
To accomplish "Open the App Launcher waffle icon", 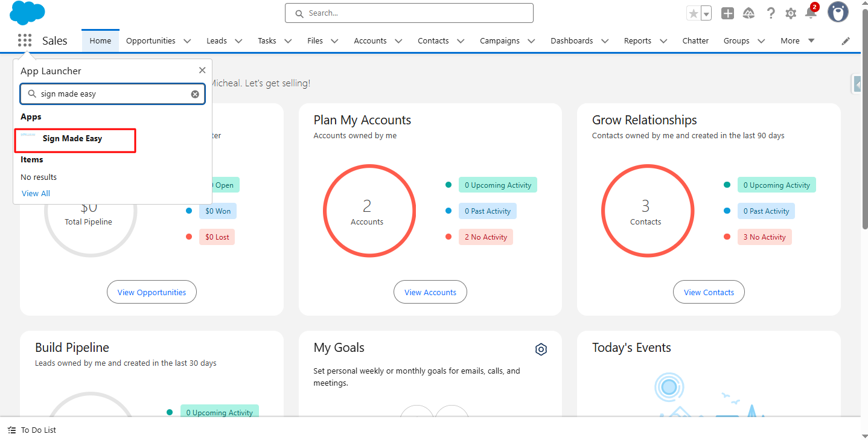I will [x=25, y=40].
